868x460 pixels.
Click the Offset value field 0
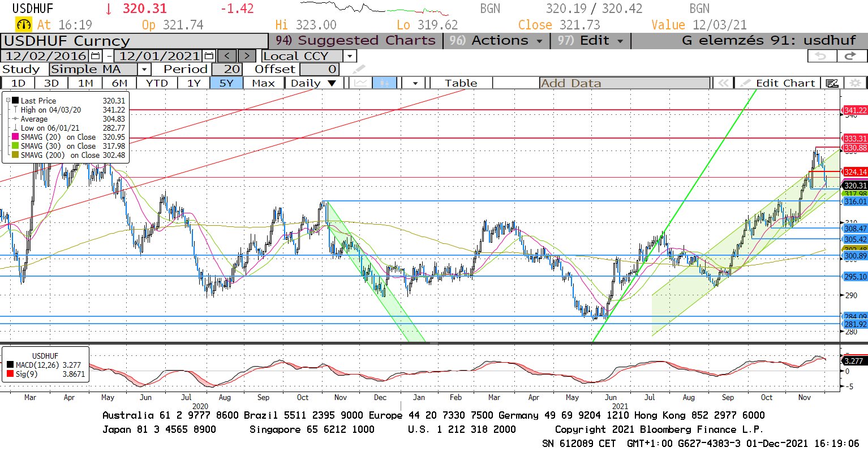[x=320, y=70]
